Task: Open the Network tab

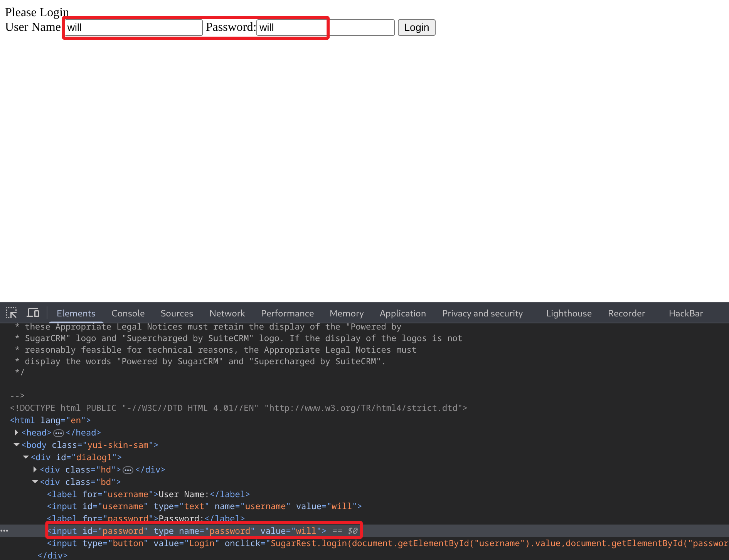Action: (x=227, y=313)
